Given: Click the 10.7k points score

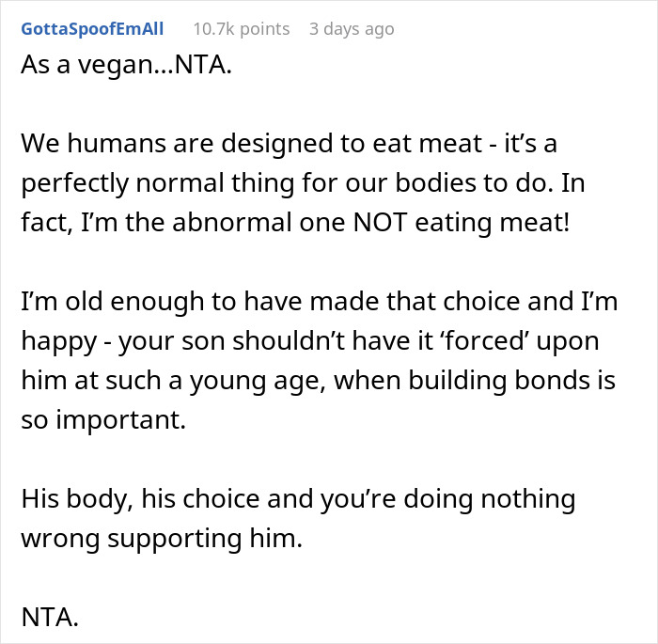Looking at the screenshot, I should coord(239,29).
